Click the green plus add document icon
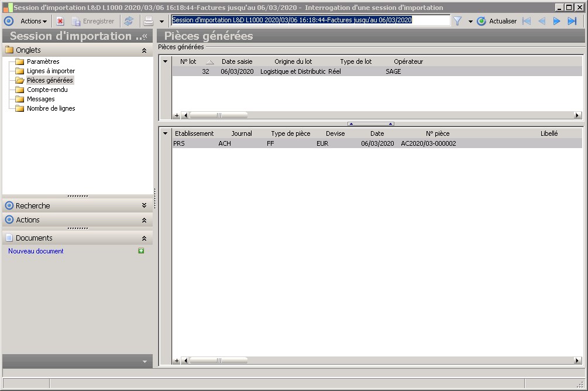Screen dimensions: 588x391 pos(141,251)
